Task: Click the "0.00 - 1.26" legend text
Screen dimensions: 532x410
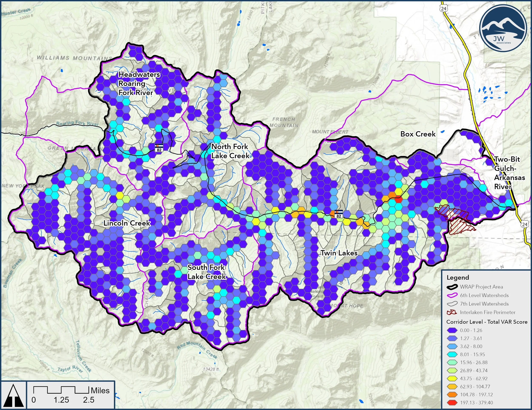Action: pos(471,330)
